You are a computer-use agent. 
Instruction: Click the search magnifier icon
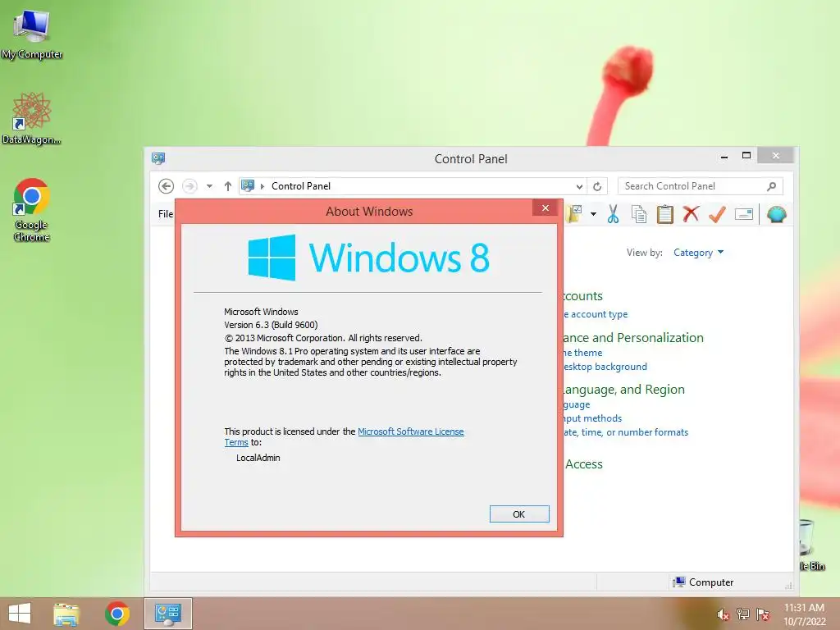771,186
